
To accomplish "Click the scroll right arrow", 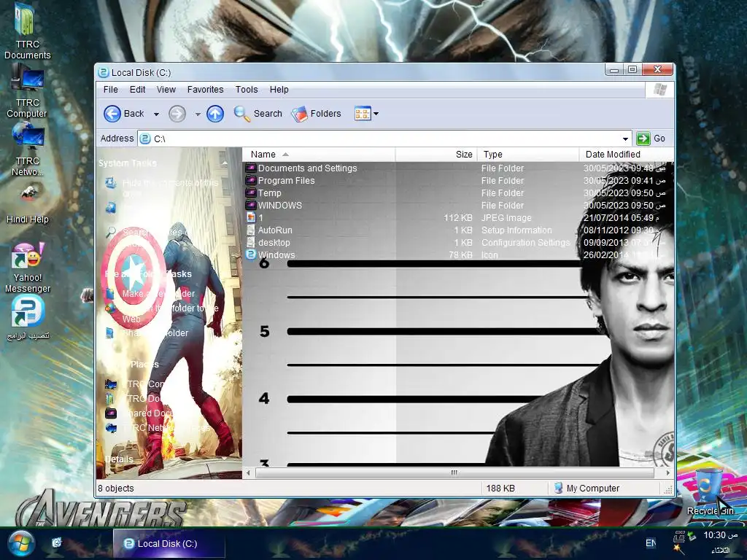I will (667, 472).
